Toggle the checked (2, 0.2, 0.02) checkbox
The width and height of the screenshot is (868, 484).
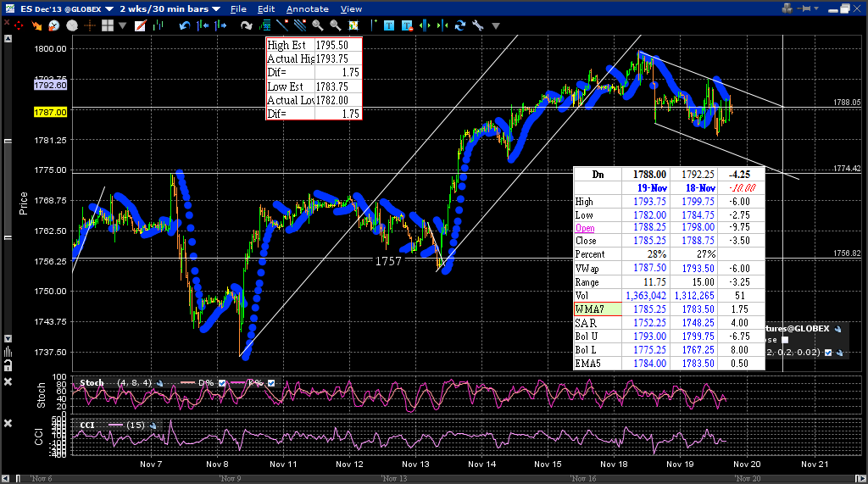pyautogui.click(x=828, y=353)
